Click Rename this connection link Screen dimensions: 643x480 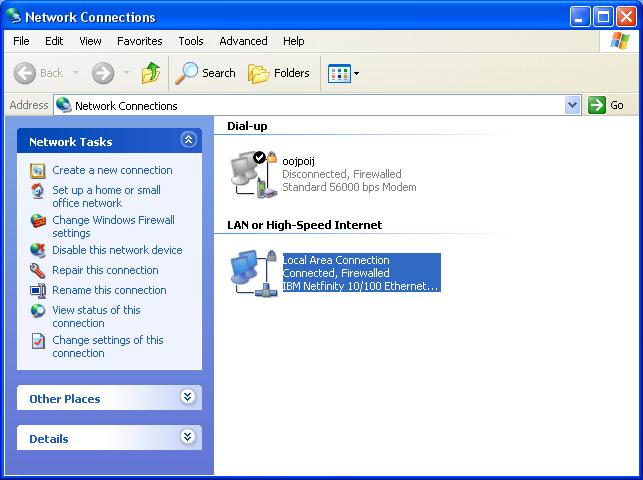pos(109,290)
